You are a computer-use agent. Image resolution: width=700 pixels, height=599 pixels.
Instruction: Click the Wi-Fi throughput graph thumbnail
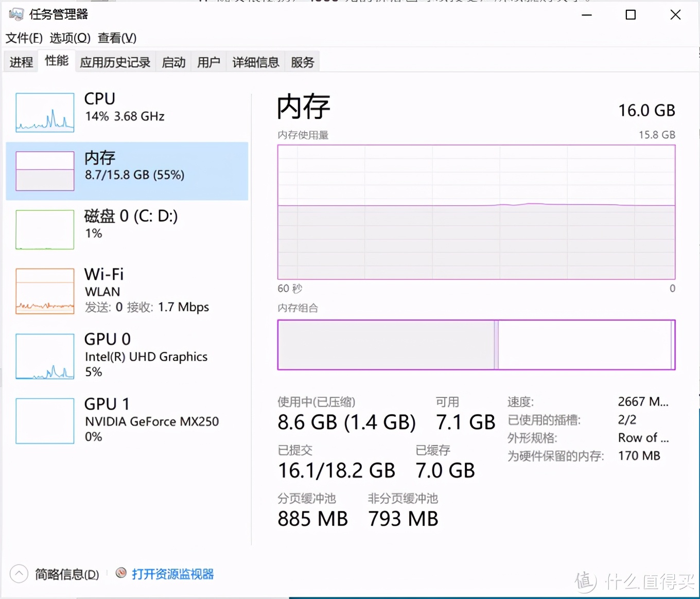pos(44,291)
